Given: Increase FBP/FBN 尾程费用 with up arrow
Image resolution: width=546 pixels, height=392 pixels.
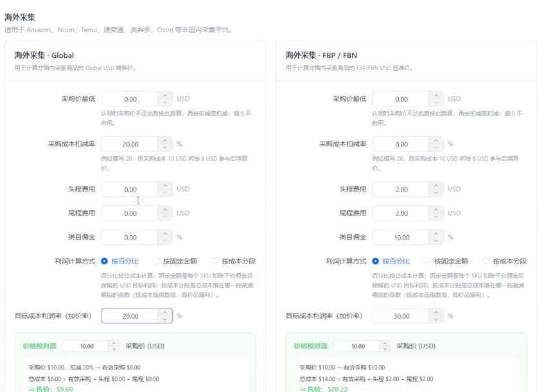Looking at the screenshot, I should coord(436,209).
